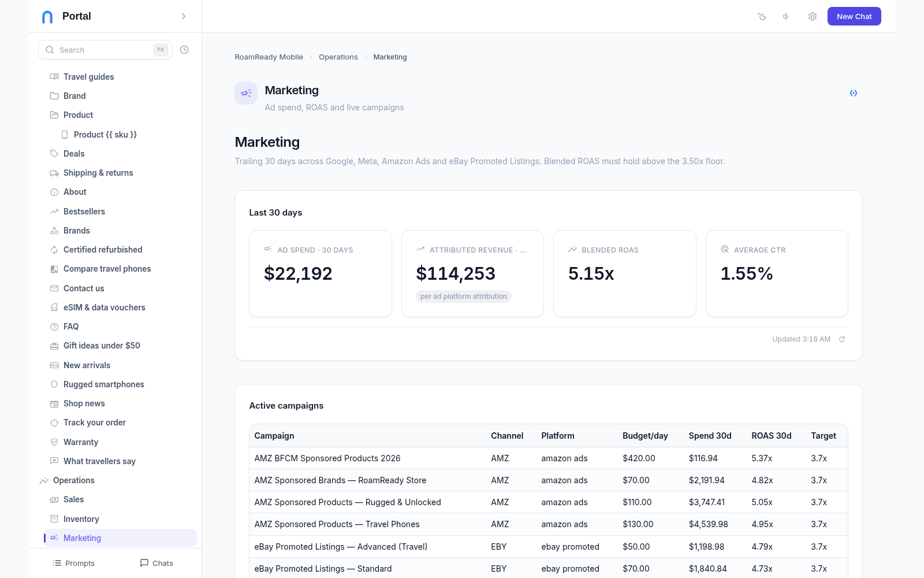
Task: Click the Shop news icon
Action: tap(54, 403)
